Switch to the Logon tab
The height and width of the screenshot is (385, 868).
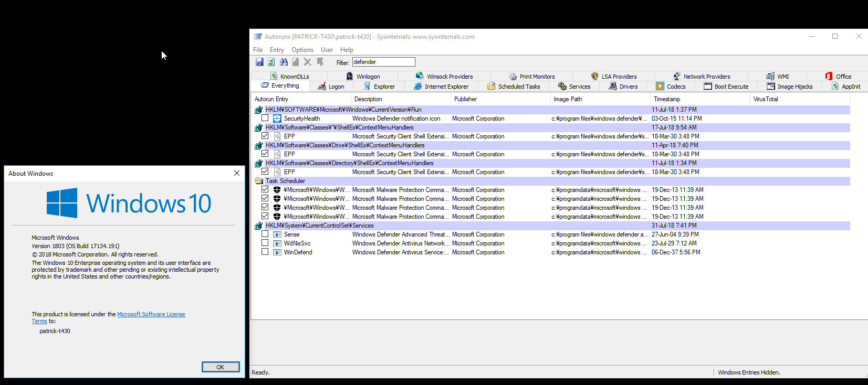pos(331,87)
